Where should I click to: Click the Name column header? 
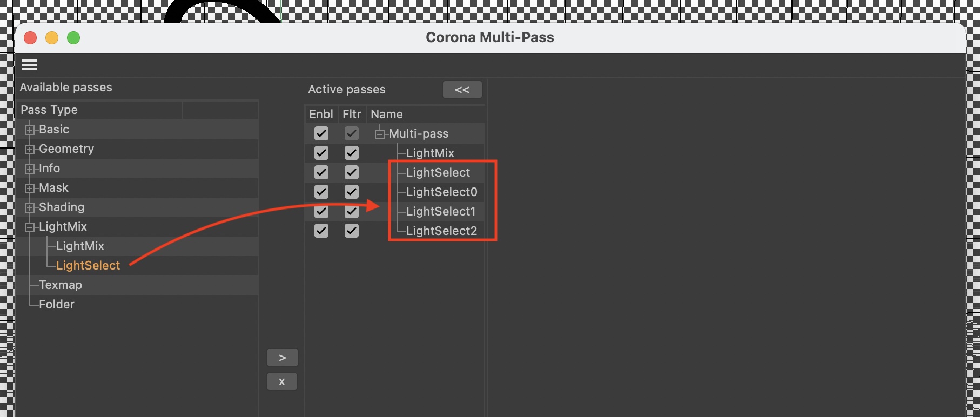click(387, 114)
